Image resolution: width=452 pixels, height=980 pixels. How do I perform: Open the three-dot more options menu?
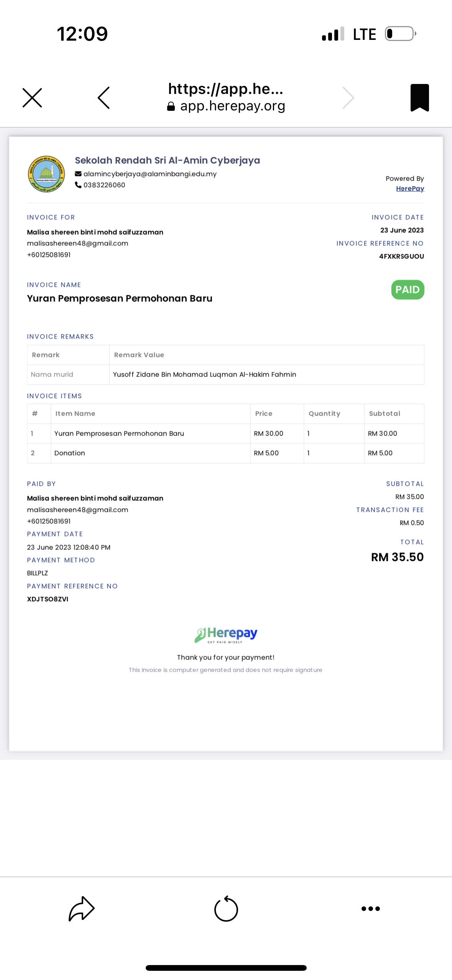point(371,908)
